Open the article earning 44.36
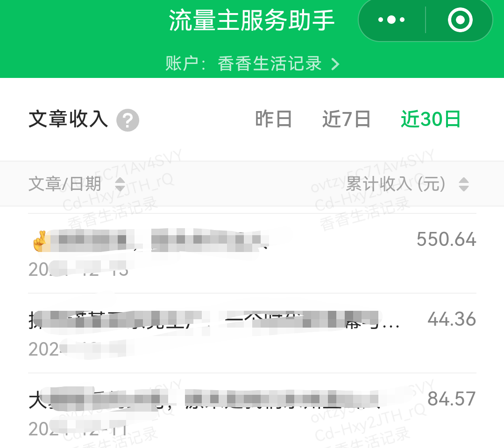 click(x=252, y=333)
